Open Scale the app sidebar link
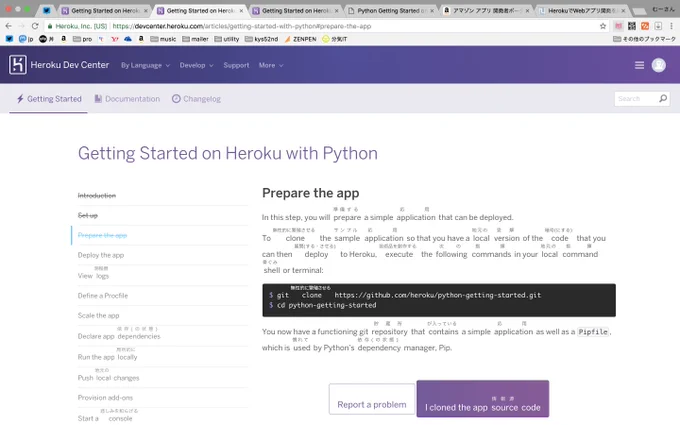Image resolution: width=680 pixels, height=425 pixels. tap(98, 316)
